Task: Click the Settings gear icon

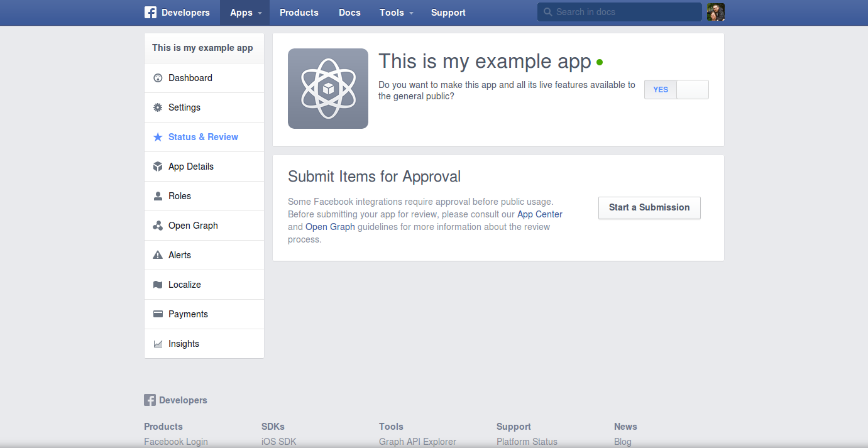Action: (x=158, y=107)
